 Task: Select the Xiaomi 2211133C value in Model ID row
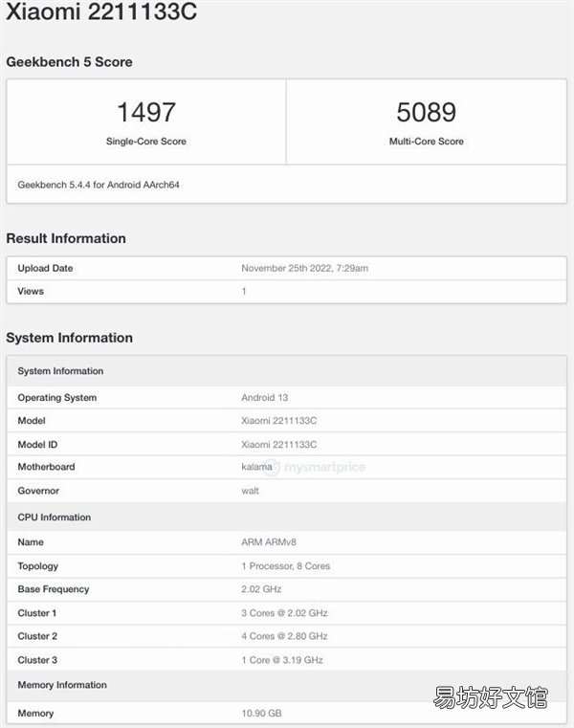click(x=279, y=444)
